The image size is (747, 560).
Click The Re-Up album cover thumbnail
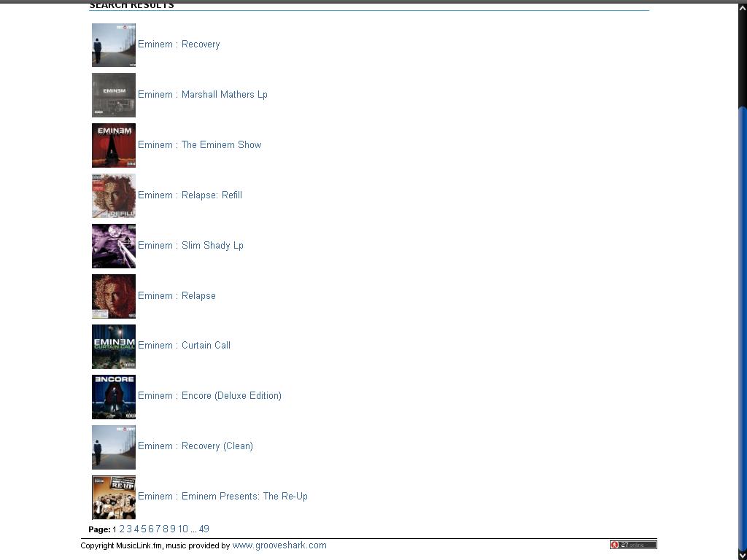pyautogui.click(x=113, y=497)
